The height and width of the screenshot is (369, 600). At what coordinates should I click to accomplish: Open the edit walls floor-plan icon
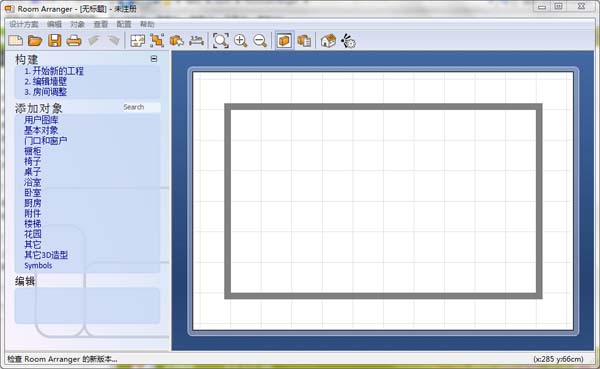(138, 41)
